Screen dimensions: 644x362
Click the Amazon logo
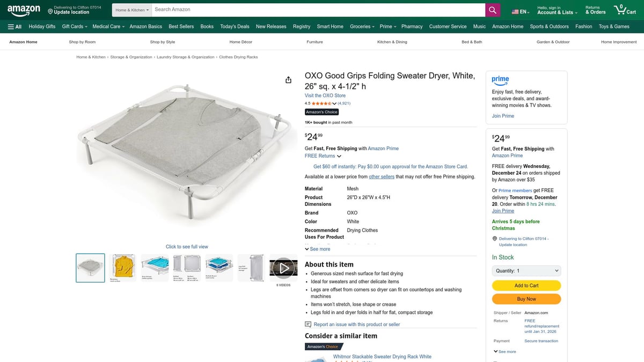pyautogui.click(x=24, y=9)
